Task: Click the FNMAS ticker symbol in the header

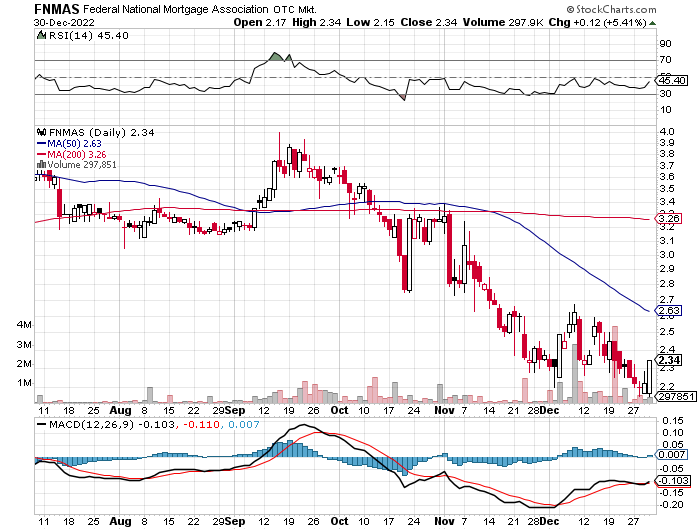Action: tap(57, 9)
